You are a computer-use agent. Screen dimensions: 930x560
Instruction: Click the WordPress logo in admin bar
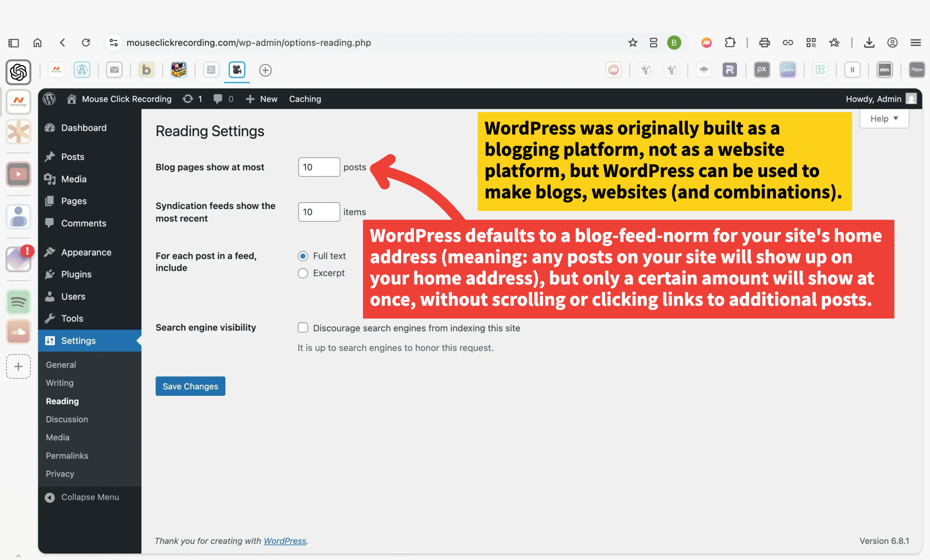[49, 99]
